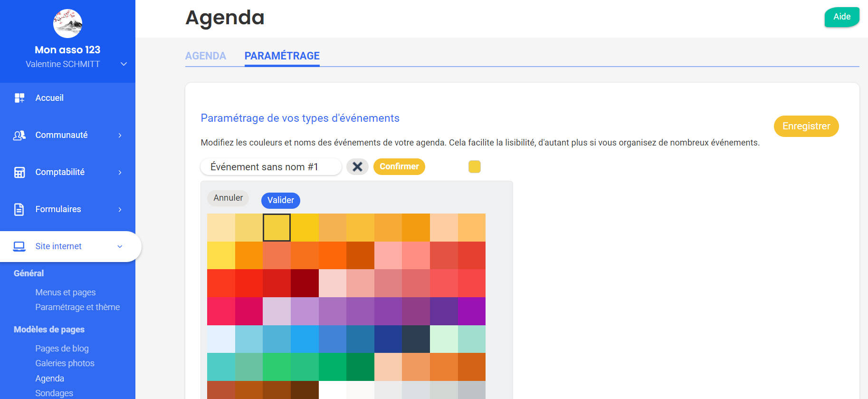Click the Communauté people icon

click(19, 136)
